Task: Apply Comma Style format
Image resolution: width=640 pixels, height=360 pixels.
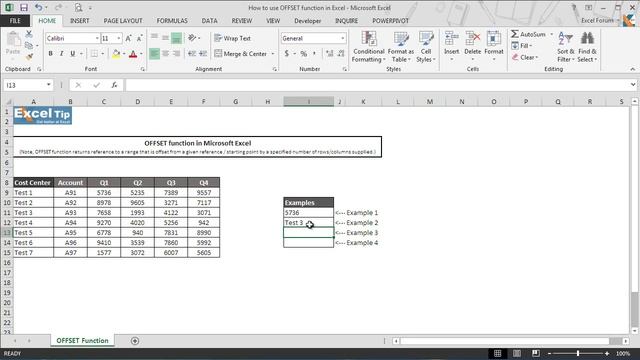Action: 314,53
